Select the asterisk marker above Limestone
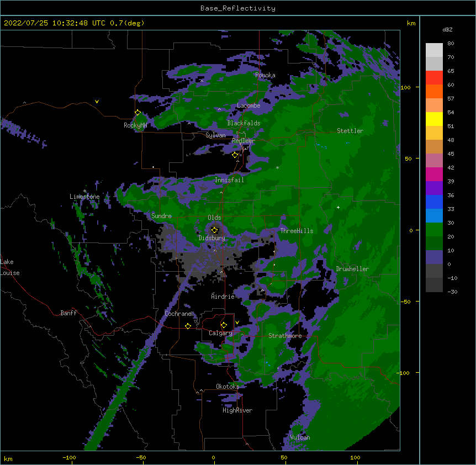 coord(84,191)
